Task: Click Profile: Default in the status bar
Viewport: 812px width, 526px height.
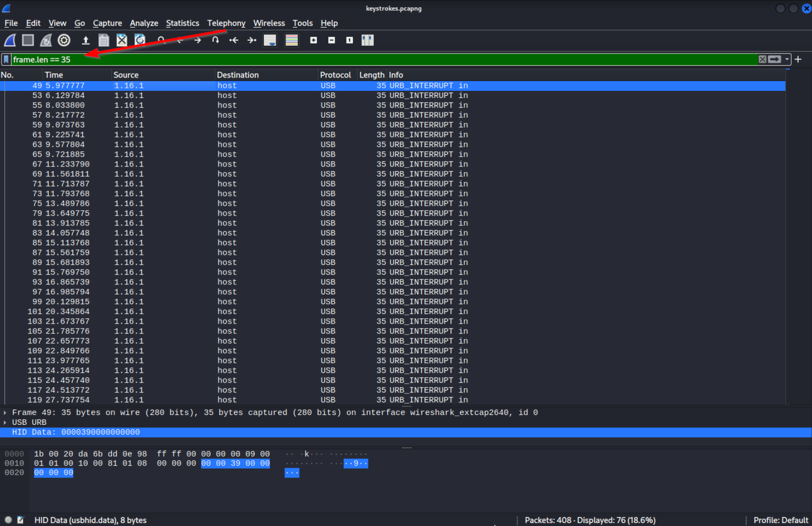Action: (781, 520)
